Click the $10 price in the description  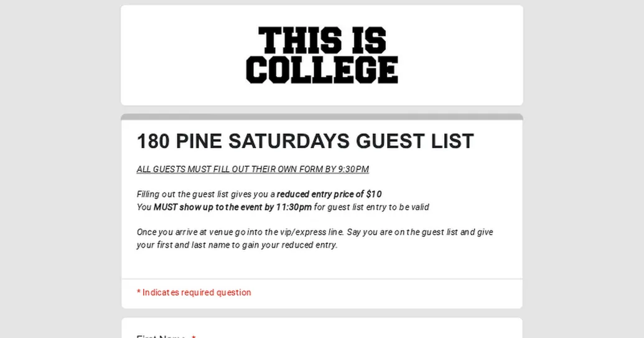pyautogui.click(x=374, y=194)
